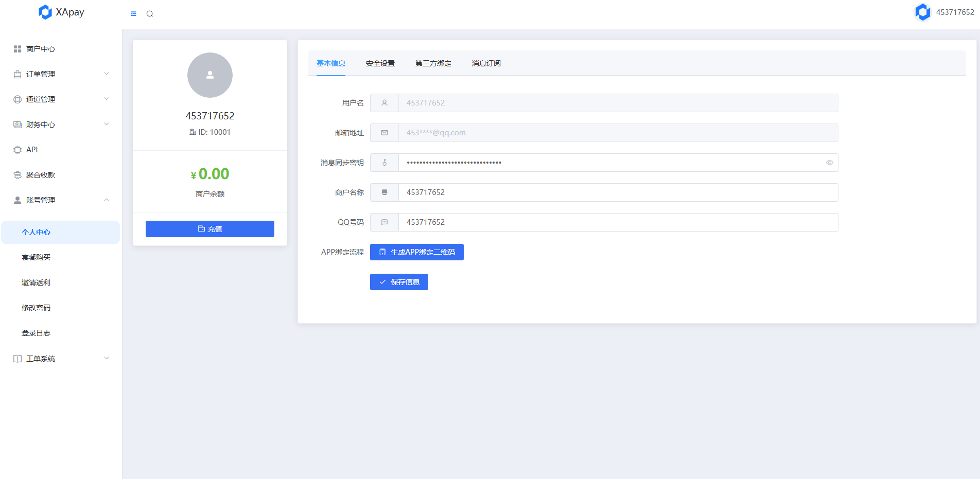Open the 消息订阅 tab
Viewport: 980px width, 479px height.
click(486, 63)
